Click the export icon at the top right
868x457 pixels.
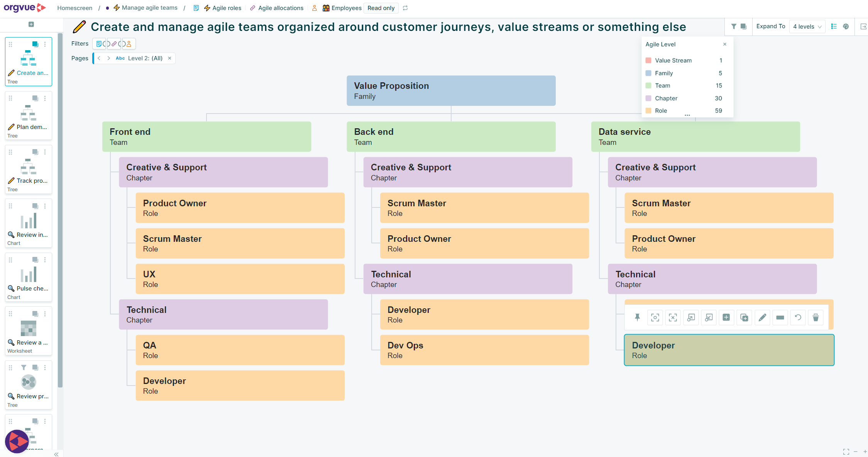(x=863, y=26)
